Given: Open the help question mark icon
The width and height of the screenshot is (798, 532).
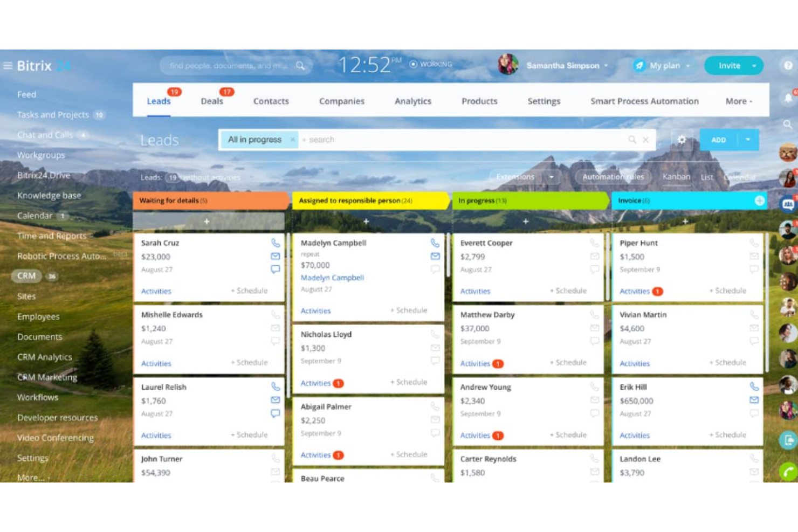Looking at the screenshot, I should (788, 66).
